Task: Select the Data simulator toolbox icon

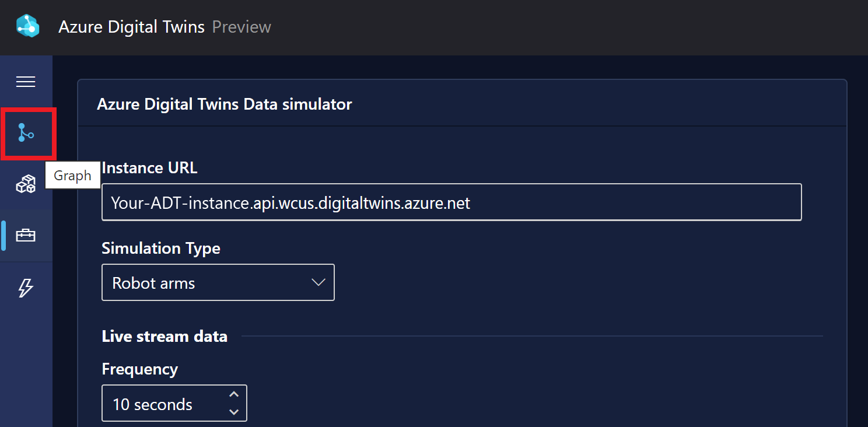Action: [26, 235]
